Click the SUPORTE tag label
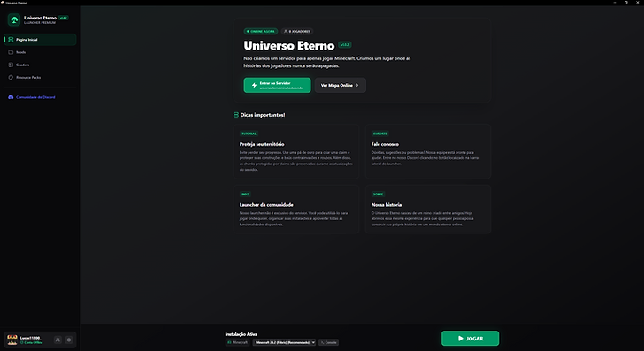644x351 pixels. click(379, 134)
